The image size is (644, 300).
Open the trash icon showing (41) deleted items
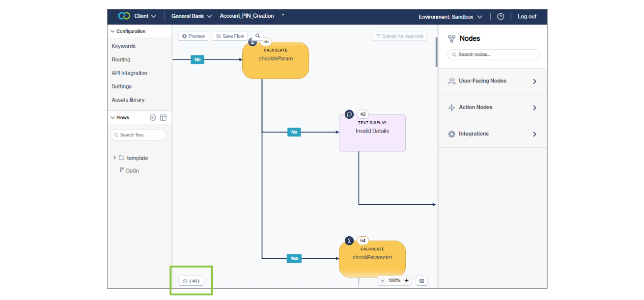pyautogui.click(x=191, y=280)
